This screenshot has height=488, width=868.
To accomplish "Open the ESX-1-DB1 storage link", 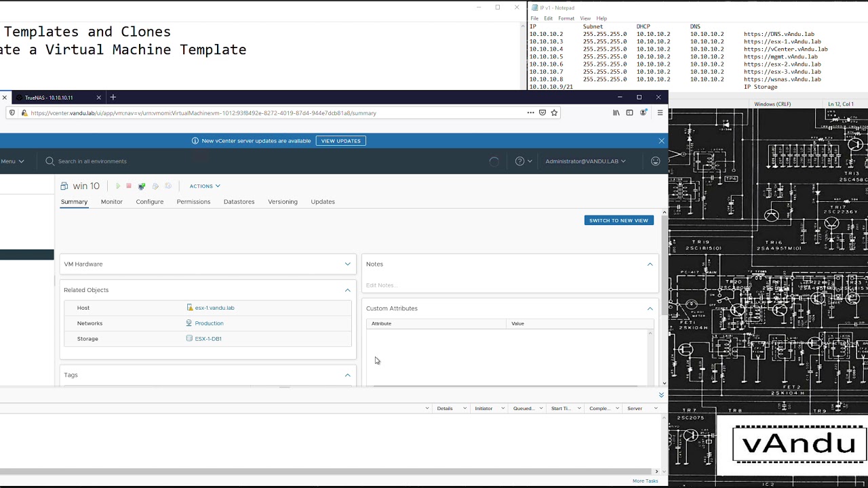I will click(208, 339).
